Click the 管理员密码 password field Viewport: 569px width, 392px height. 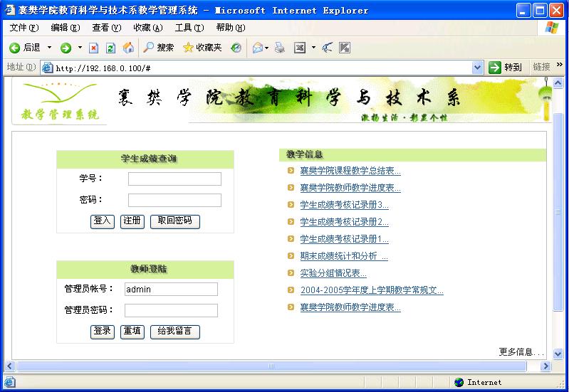click(171, 310)
